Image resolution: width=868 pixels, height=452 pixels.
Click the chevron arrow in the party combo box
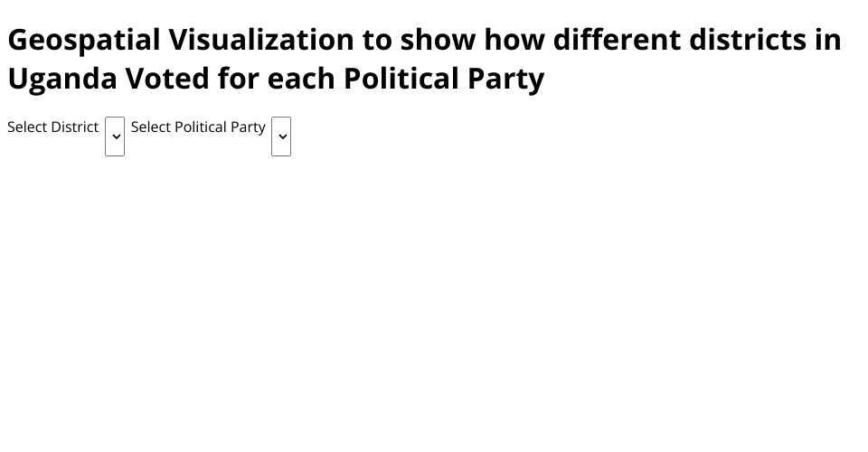click(282, 137)
